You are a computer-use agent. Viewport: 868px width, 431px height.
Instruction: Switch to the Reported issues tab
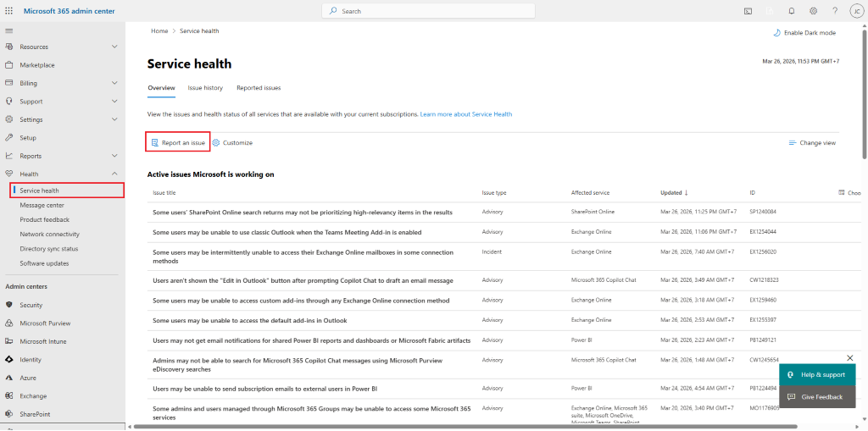click(x=259, y=88)
